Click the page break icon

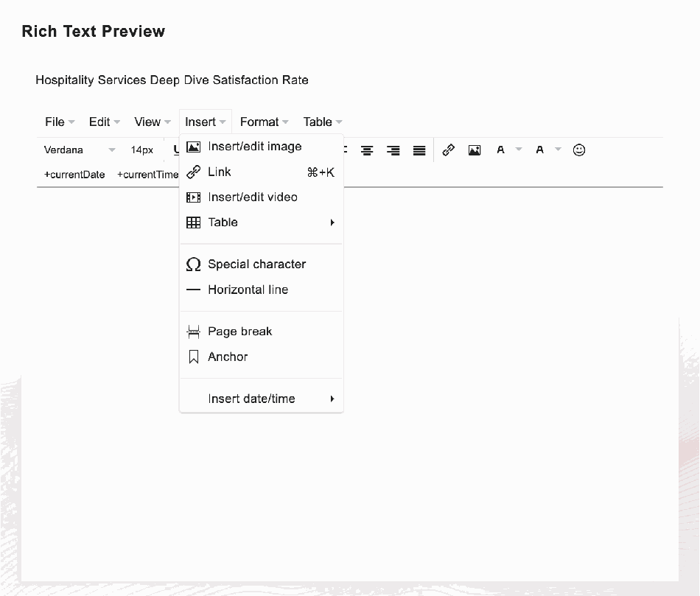coord(193,332)
